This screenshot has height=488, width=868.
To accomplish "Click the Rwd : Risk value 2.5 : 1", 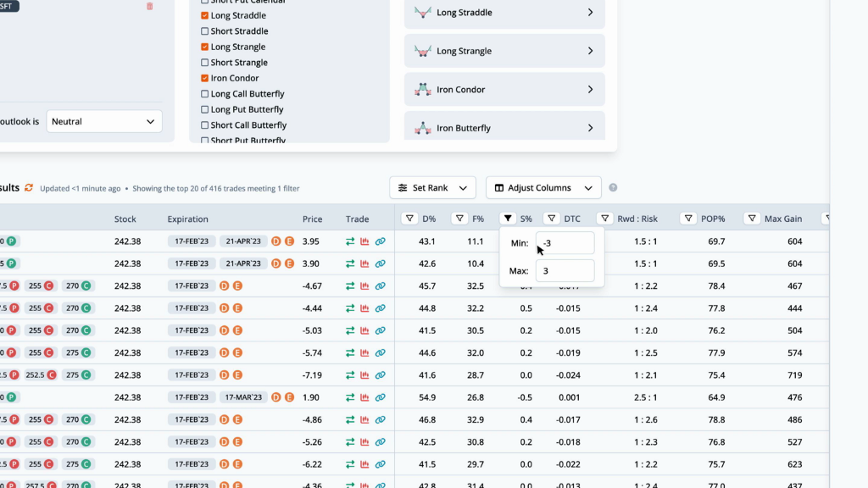I will click(645, 397).
